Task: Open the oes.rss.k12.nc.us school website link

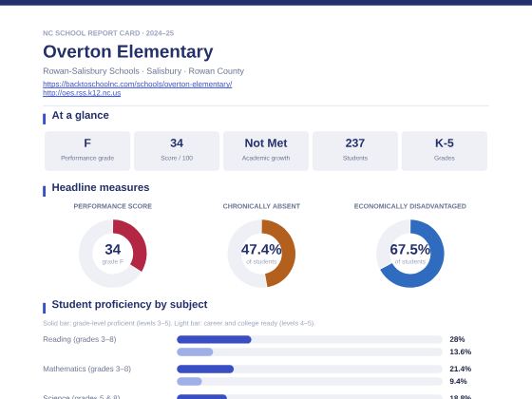Action: click(x=82, y=93)
